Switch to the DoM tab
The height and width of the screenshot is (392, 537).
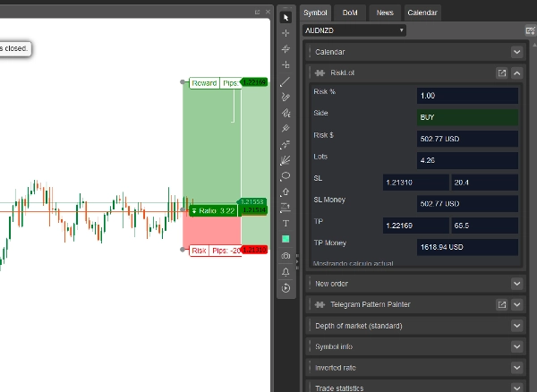(x=350, y=13)
